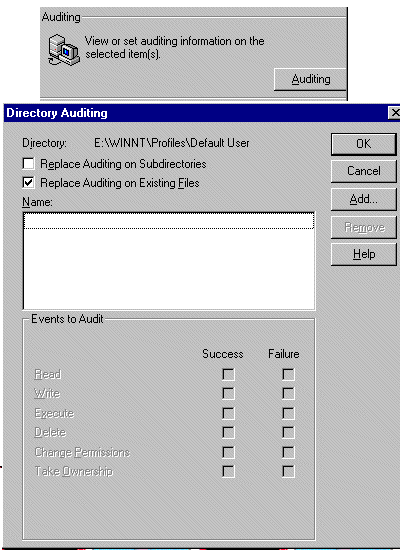Confirm dialog with OK button

click(x=363, y=144)
